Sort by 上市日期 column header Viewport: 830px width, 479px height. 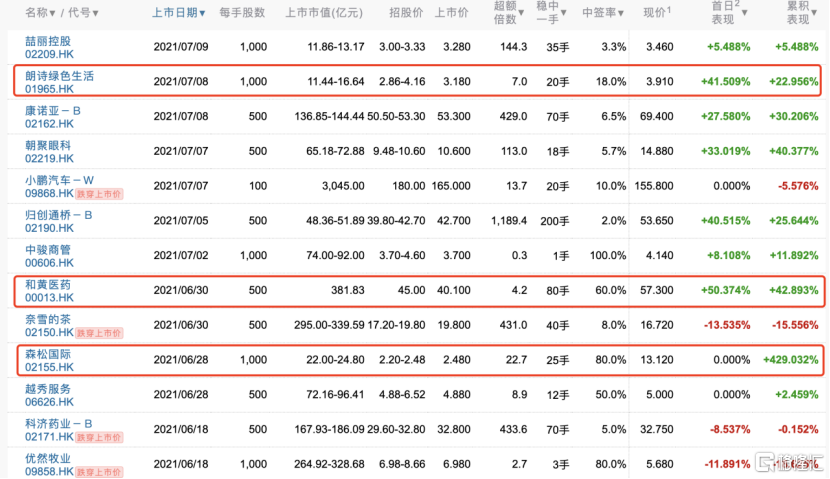(x=178, y=13)
